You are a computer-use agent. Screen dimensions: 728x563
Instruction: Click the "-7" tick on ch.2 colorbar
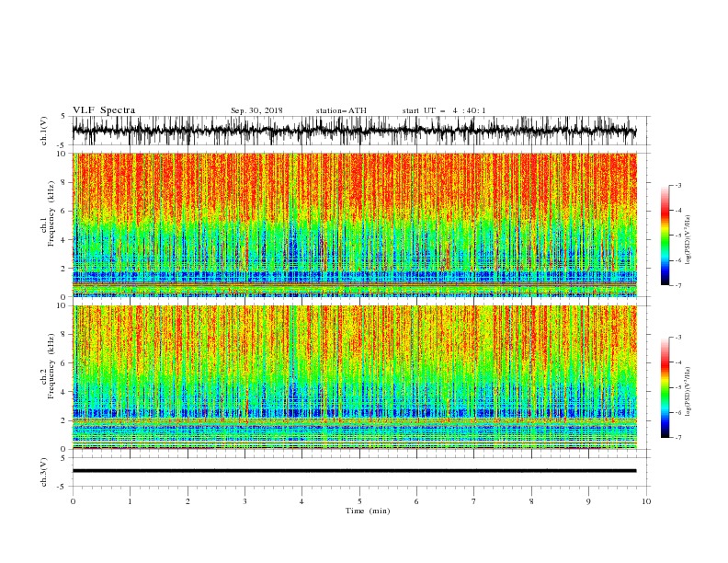click(678, 438)
